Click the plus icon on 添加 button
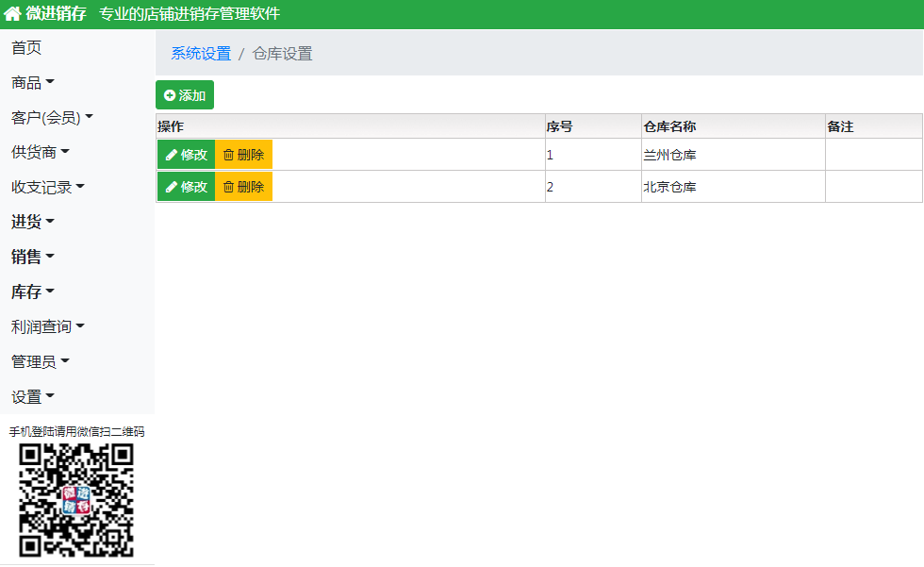 (170, 95)
